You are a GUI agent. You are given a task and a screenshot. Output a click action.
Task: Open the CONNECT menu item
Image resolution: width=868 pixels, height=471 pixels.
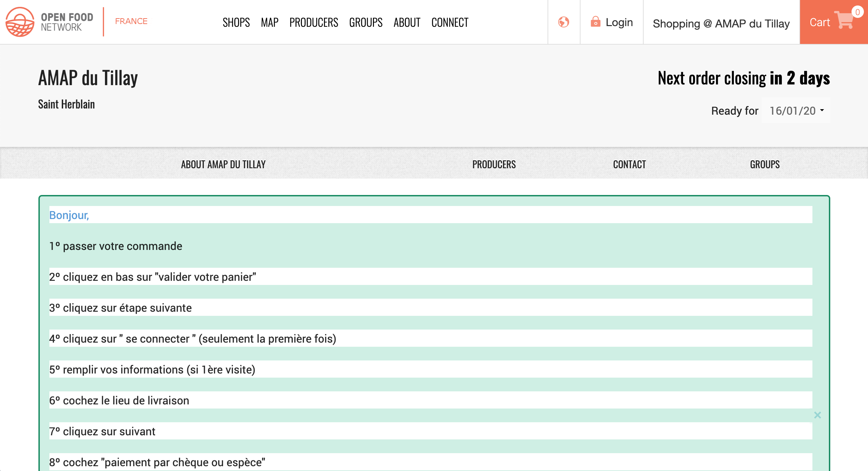point(449,23)
